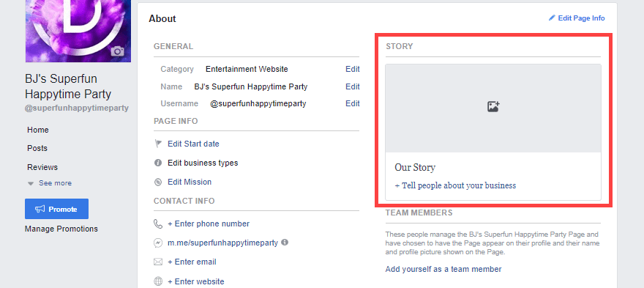Image resolution: width=644 pixels, height=288 pixels.
Task: Click the Messenger icon beside m.me link
Action: [158, 243]
